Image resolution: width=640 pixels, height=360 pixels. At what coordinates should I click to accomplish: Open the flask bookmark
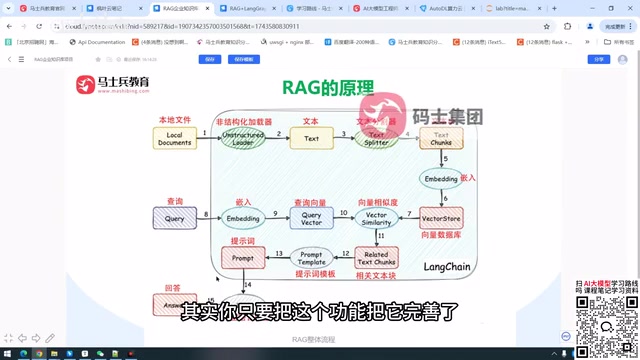[544, 42]
